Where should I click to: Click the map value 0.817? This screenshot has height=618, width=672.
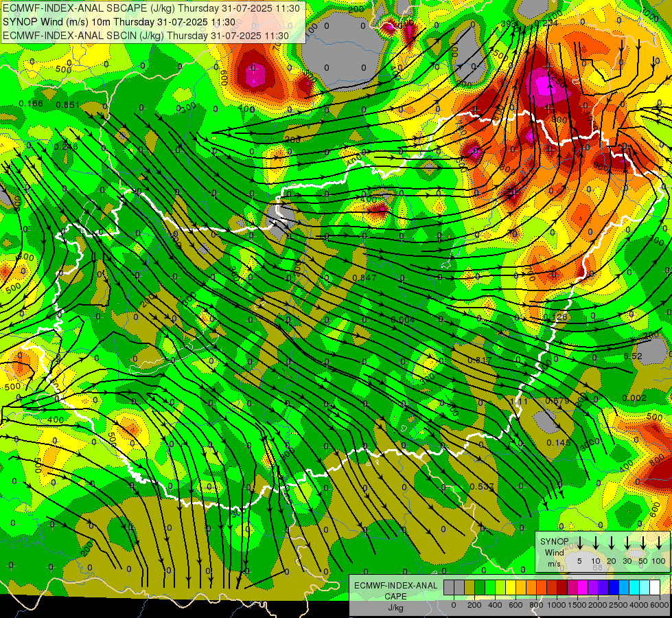coord(480,360)
